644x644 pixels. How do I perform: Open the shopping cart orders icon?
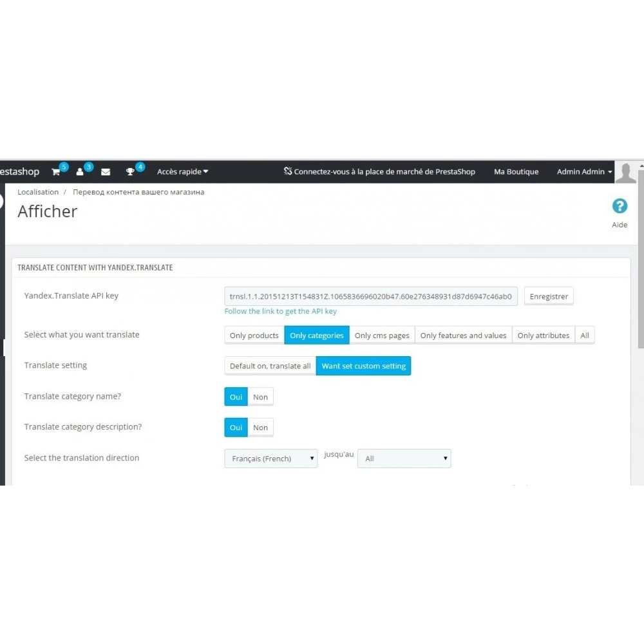coord(56,172)
